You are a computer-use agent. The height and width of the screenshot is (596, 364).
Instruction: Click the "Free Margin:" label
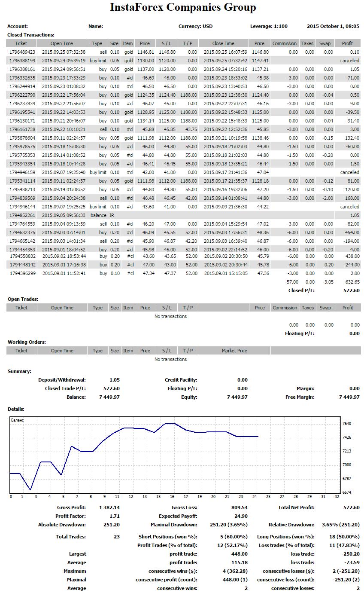point(300,397)
